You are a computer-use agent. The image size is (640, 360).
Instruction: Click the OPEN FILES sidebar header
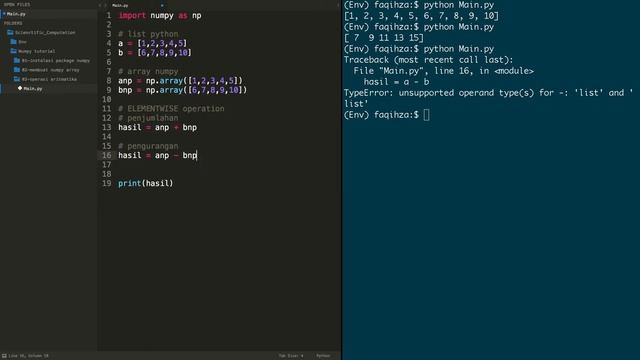click(17, 4)
